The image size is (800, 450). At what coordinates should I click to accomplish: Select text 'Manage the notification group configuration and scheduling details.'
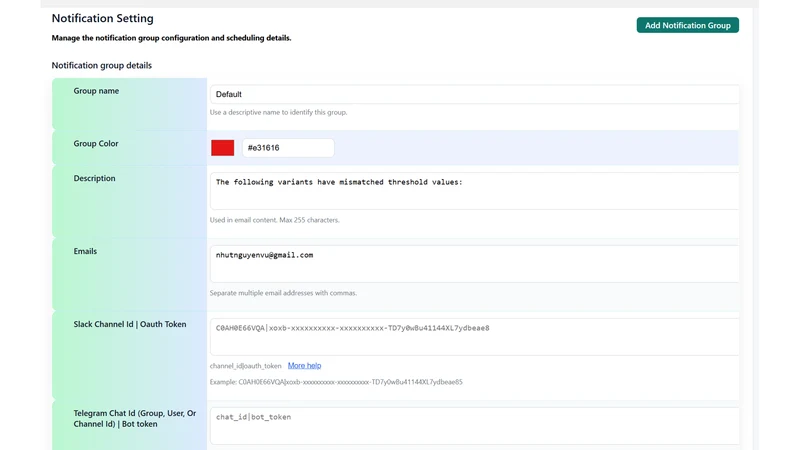[171, 38]
